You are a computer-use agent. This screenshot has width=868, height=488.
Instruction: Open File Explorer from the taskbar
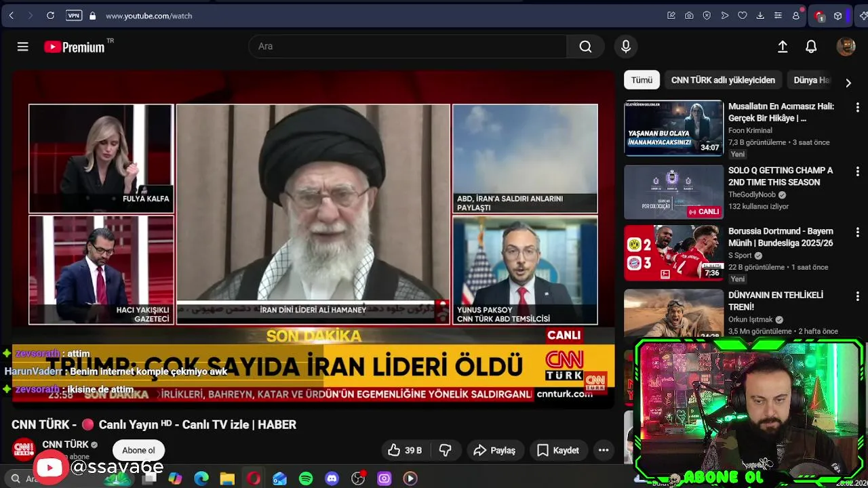coord(227,479)
